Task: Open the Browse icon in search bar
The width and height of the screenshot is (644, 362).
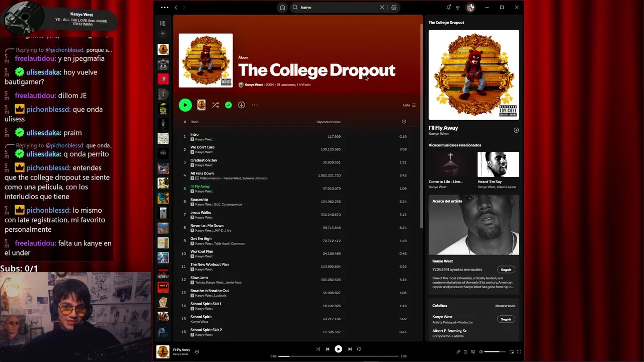Action: (x=394, y=8)
